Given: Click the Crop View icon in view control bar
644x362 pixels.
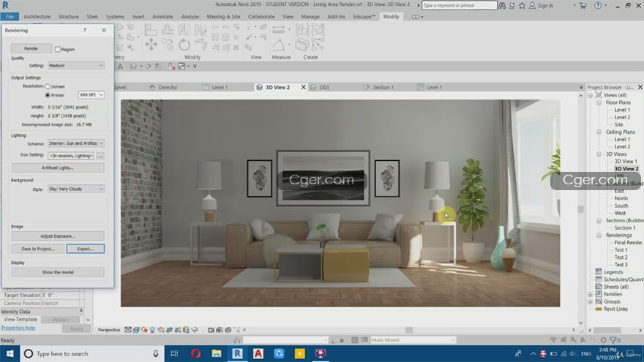Looking at the screenshot, I should [169, 330].
